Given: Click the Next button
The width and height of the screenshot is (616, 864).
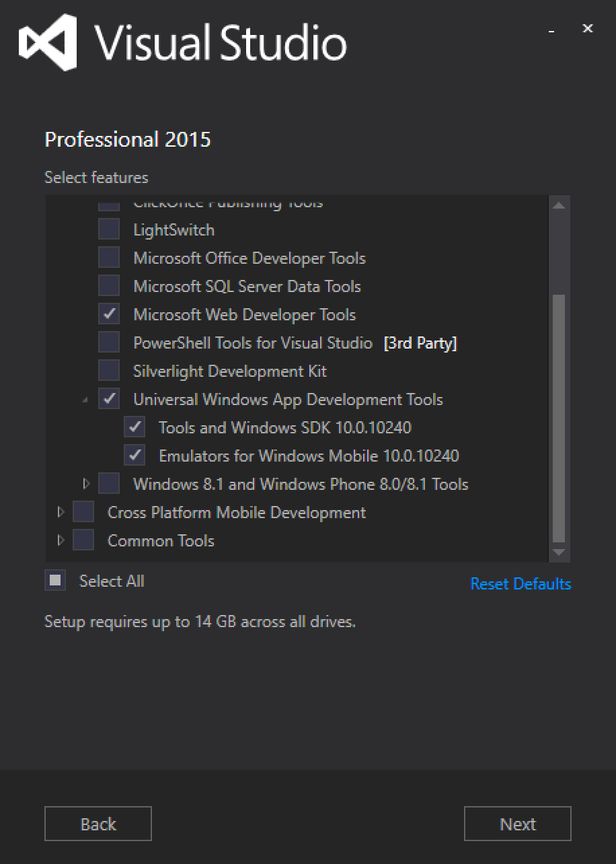Looking at the screenshot, I should click(x=517, y=823).
